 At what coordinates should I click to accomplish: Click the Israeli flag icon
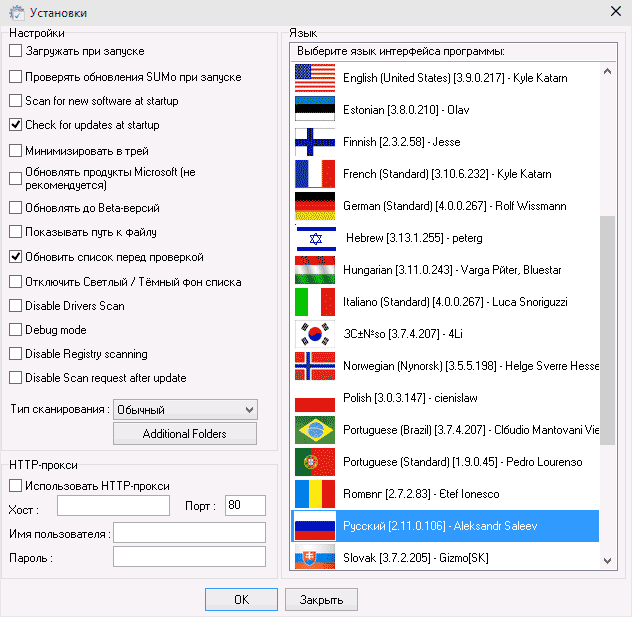click(315, 238)
